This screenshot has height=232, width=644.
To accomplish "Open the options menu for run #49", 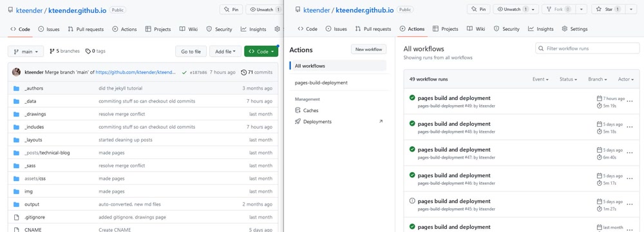I will coord(630,102).
